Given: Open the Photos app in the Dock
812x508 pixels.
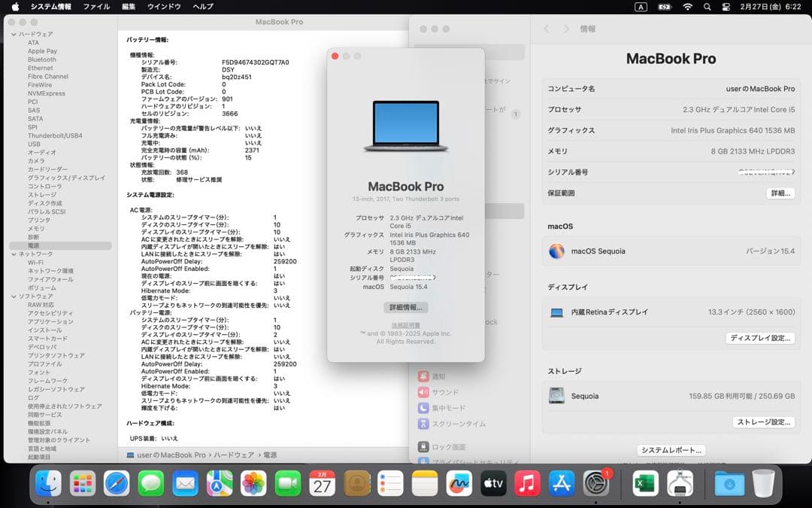Looking at the screenshot, I should pos(254,484).
